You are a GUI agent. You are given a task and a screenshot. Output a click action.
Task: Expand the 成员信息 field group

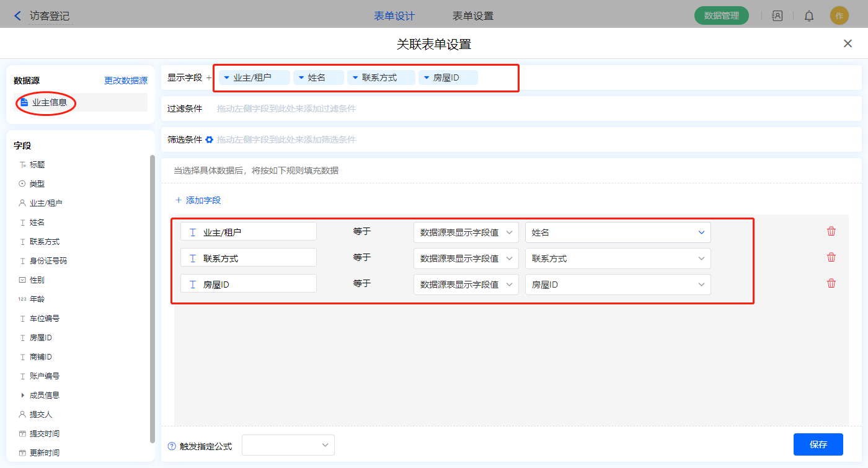click(x=23, y=395)
